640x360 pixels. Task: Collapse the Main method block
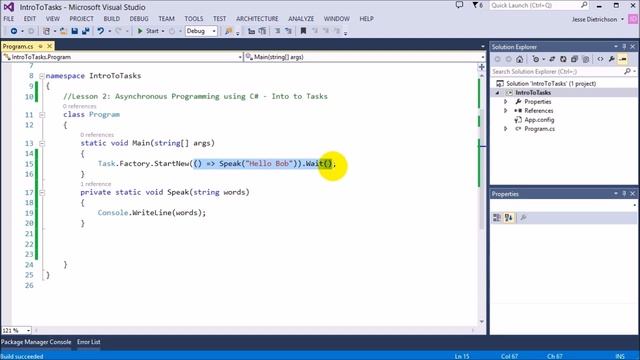point(42,143)
